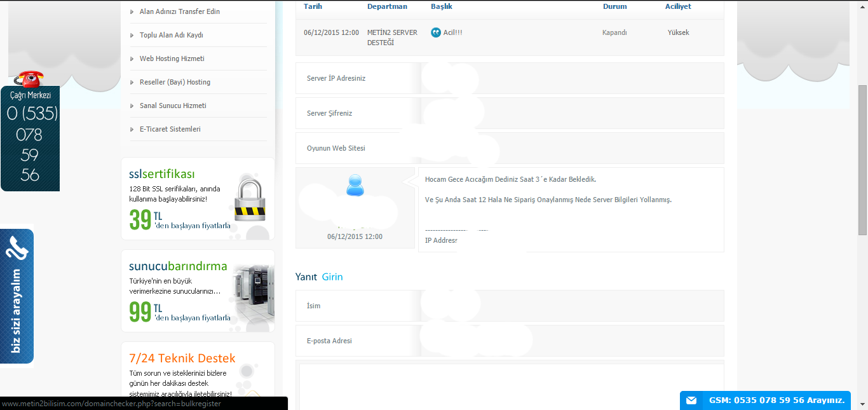Image resolution: width=868 pixels, height=410 pixels.
Task: Click the 'Tarih' column header
Action: point(313,6)
